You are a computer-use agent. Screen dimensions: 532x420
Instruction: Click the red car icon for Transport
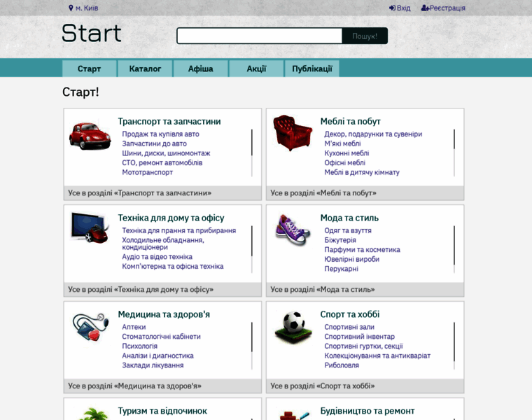coord(90,136)
